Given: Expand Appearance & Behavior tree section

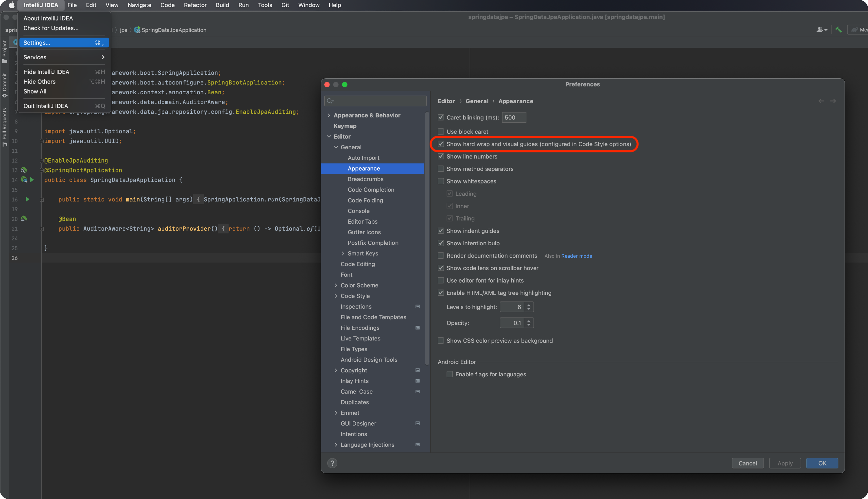Looking at the screenshot, I should point(329,115).
